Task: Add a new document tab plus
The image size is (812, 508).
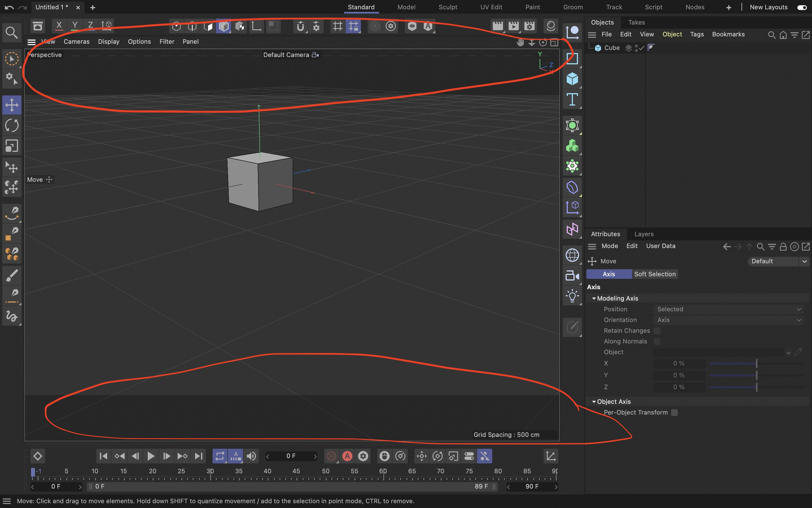Action: (93, 7)
